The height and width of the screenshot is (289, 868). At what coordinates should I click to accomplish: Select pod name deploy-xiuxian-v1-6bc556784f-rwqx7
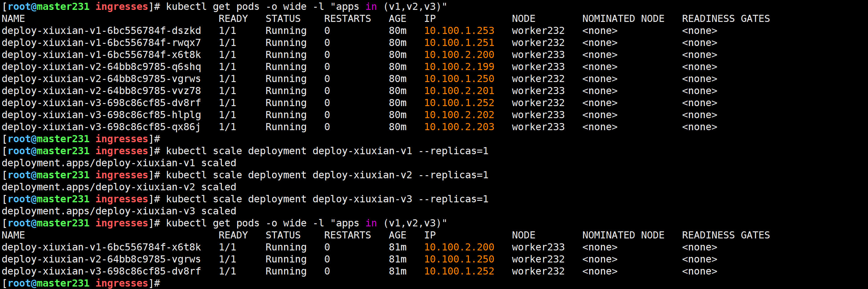tap(101, 43)
